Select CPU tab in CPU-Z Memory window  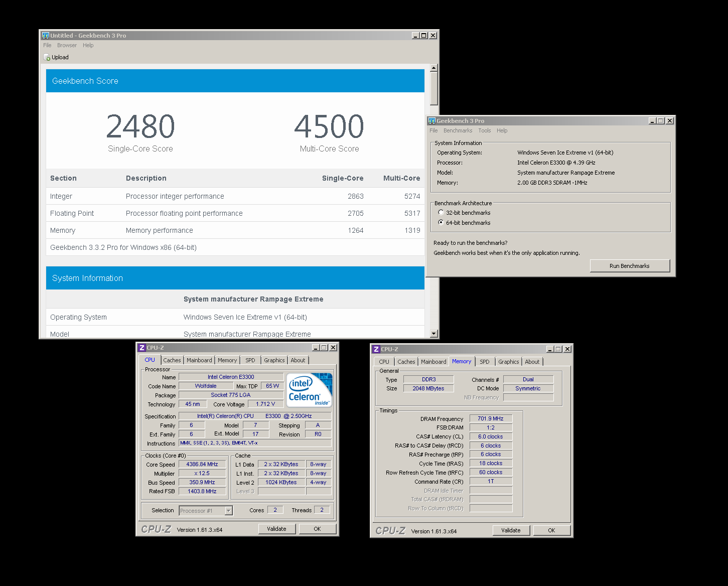pos(384,362)
